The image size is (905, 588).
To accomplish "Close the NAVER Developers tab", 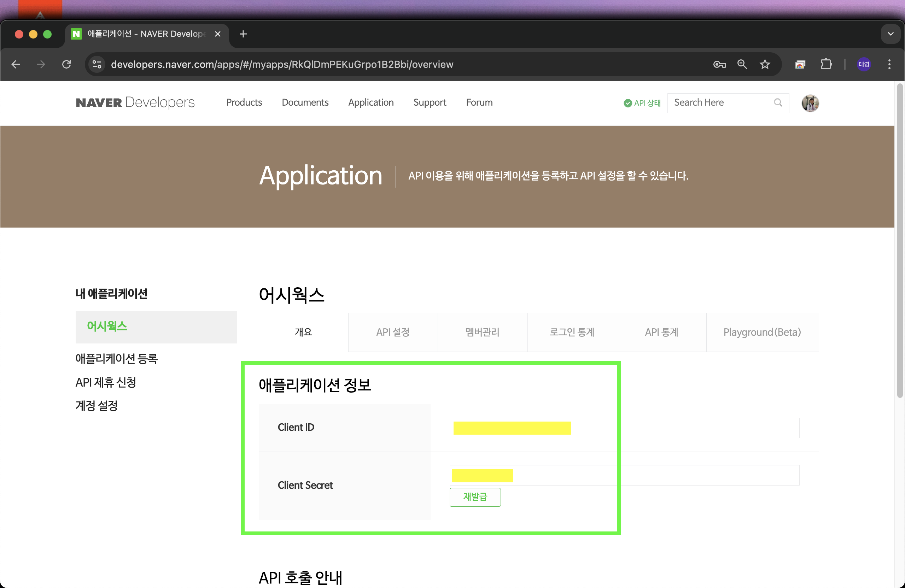I will click(x=218, y=34).
